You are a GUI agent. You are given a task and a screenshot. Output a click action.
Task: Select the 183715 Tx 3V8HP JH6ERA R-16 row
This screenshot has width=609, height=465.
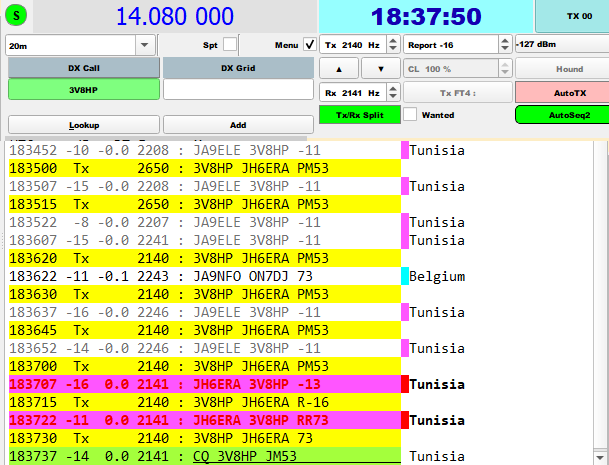205,402
